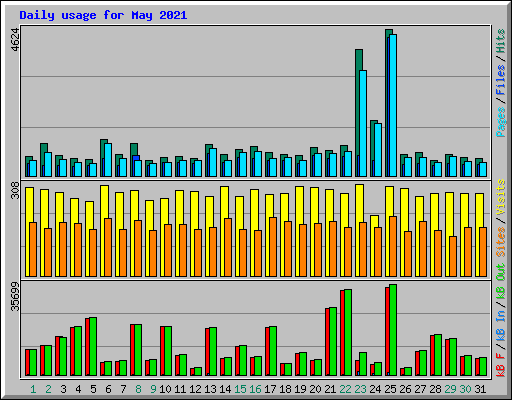Click the 4624 hits axis value
The image size is (512, 400).
(15, 40)
